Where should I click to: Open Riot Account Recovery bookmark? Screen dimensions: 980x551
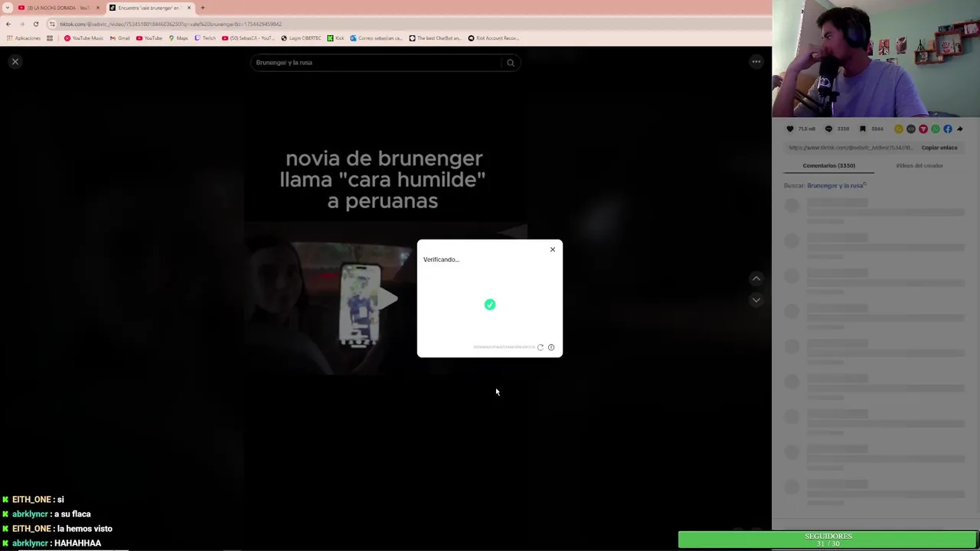494,38
